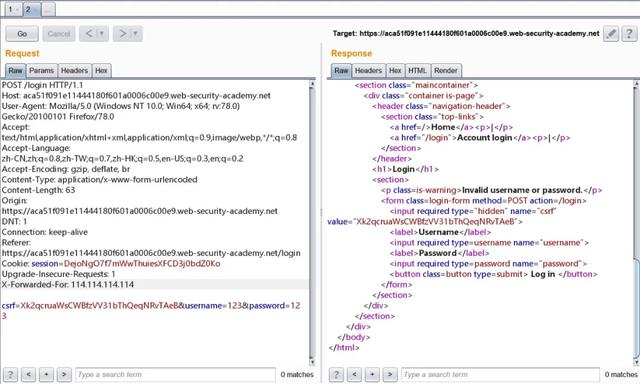Click the Content-Type header line

(99, 180)
